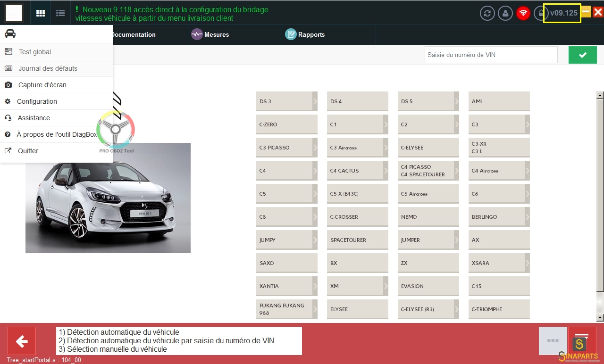Click the scrollbar down arrow of vehicle list
604x364 pixels.
click(x=600, y=318)
